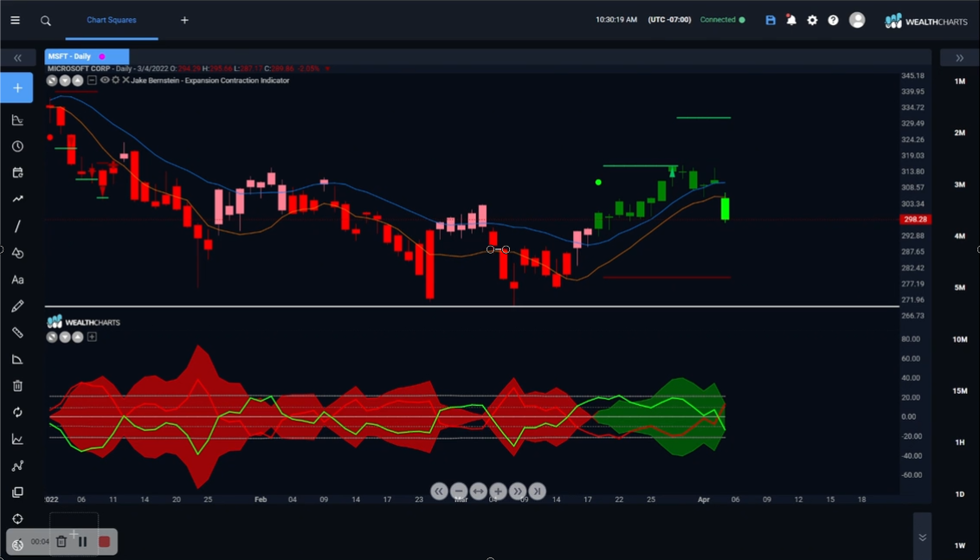The height and width of the screenshot is (560, 980).
Task: Open Expansion Contraction Indicator settings gear
Action: click(116, 80)
